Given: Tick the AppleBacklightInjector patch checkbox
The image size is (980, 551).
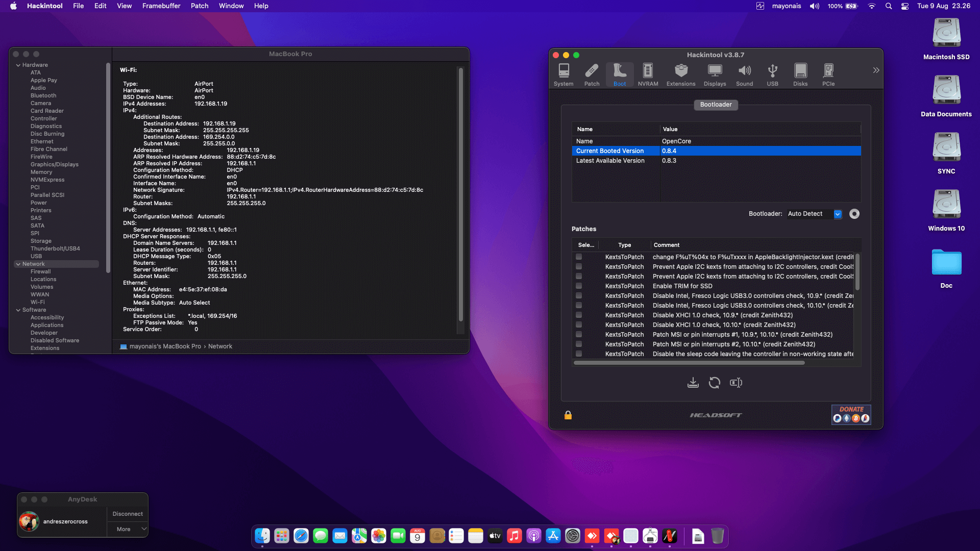Looking at the screenshot, I should 579,257.
